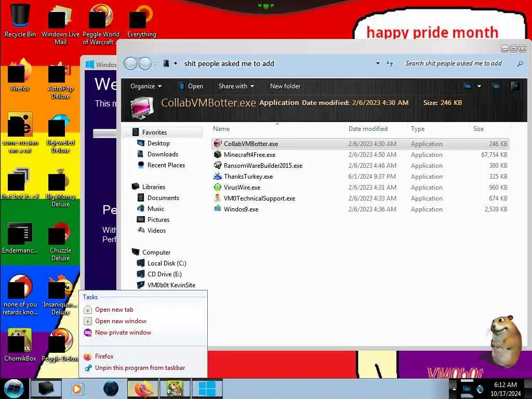Viewport: 532px width, 399px height.
Task: Open Organize dropdown menu
Action: (146, 86)
